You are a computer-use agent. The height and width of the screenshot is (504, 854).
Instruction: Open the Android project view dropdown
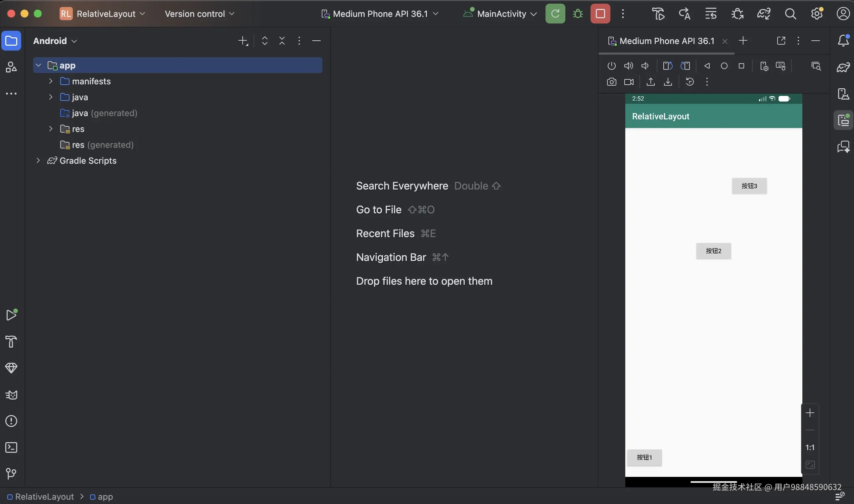[55, 41]
